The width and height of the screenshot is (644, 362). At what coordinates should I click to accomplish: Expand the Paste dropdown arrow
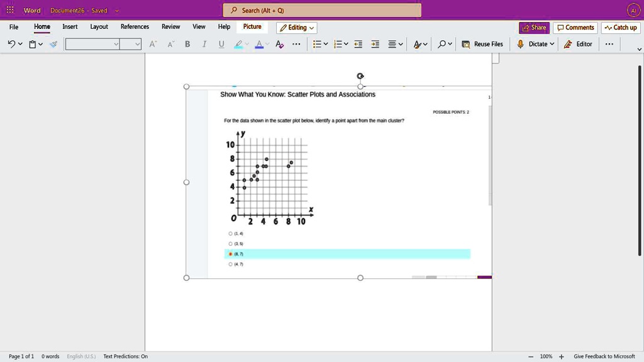pos(40,44)
